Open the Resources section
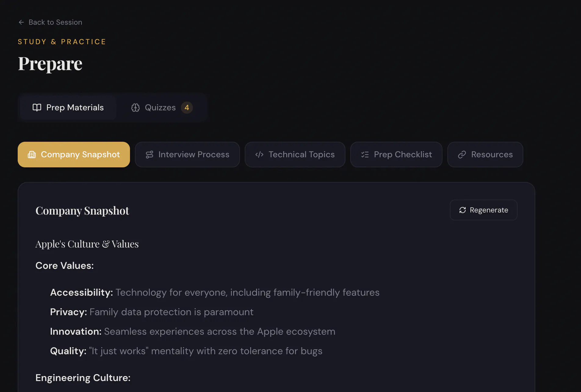Screen dimensions: 581x392 [x=485, y=155]
